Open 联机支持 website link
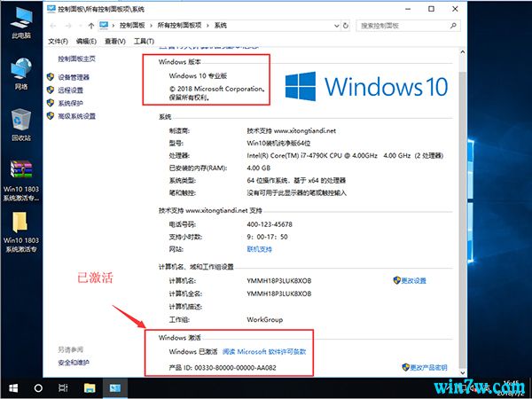 tap(260, 249)
